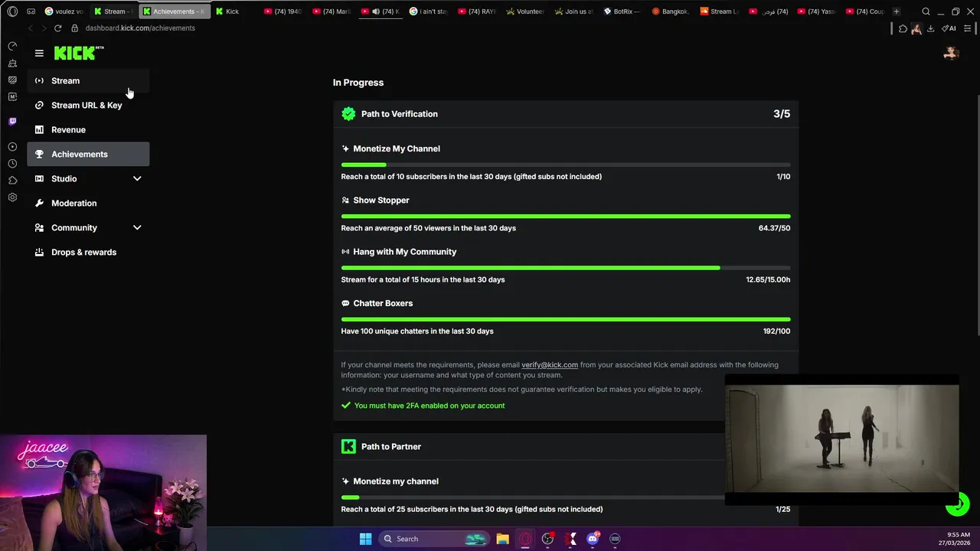Click the Opera logo menu button
This screenshot has width=980, height=551.
[12, 11]
